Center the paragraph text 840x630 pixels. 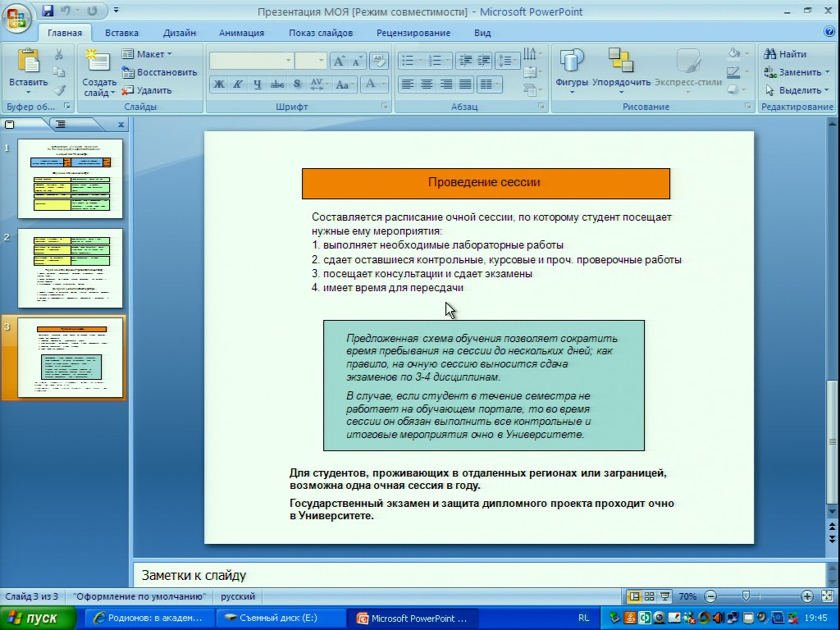[x=427, y=84]
